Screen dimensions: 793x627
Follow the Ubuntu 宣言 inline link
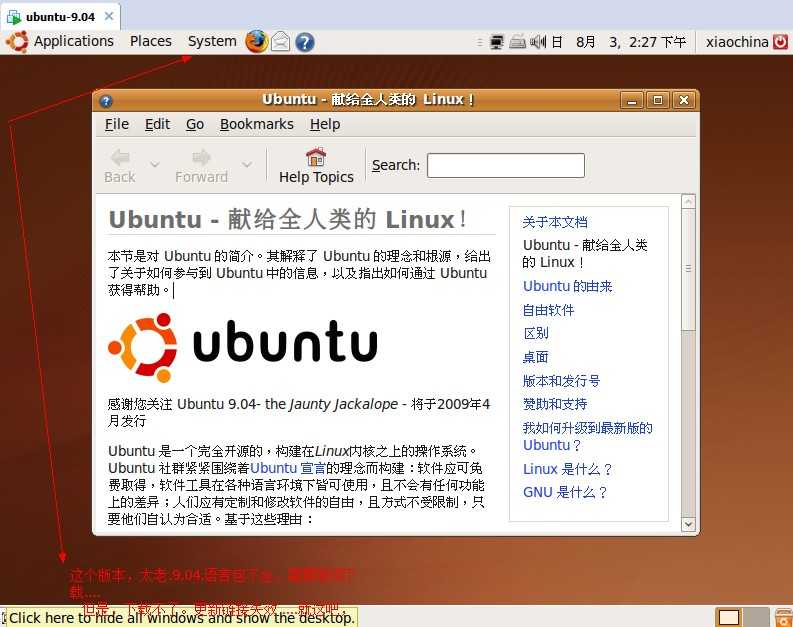288,468
